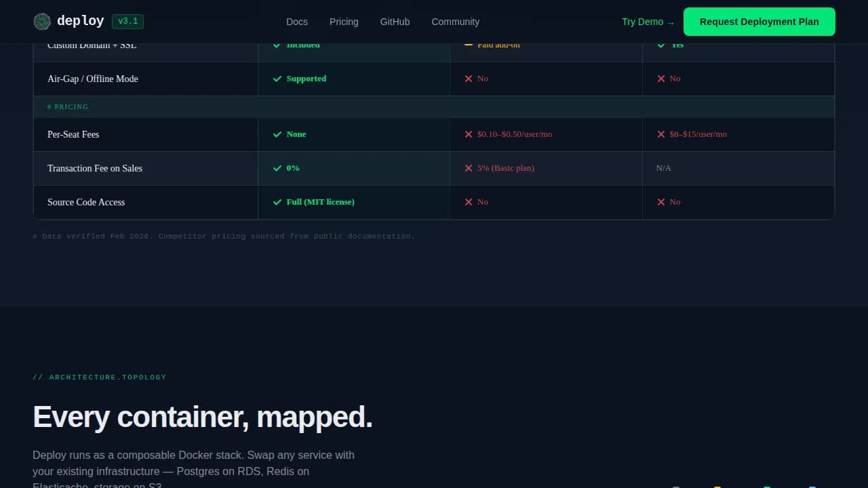Select Pricing in the top navigation

(343, 21)
